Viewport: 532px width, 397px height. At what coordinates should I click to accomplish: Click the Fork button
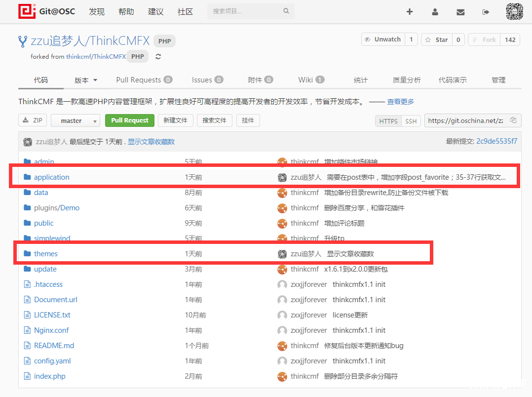click(x=484, y=40)
